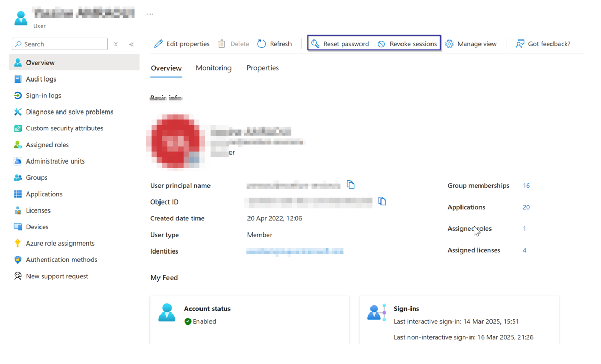View the user's 4 assigned licenses
The width and height of the screenshot is (601, 364).
(x=524, y=250)
